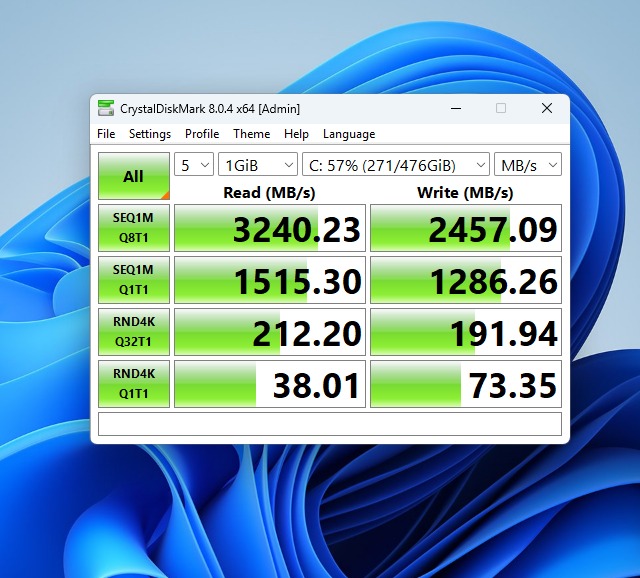
Task: Run the RND4K Q32T1 benchmark
Action: pyautogui.click(x=133, y=332)
